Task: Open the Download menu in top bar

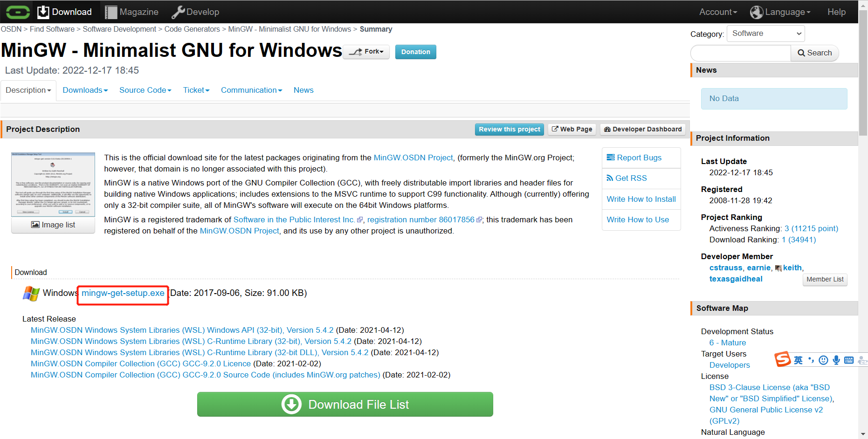Action: point(64,12)
